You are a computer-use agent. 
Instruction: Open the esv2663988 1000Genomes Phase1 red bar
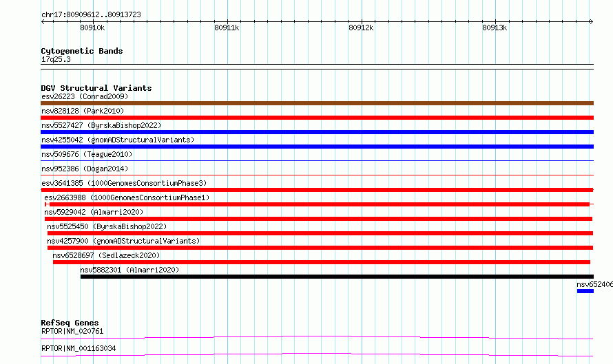click(x=320, y=204)
